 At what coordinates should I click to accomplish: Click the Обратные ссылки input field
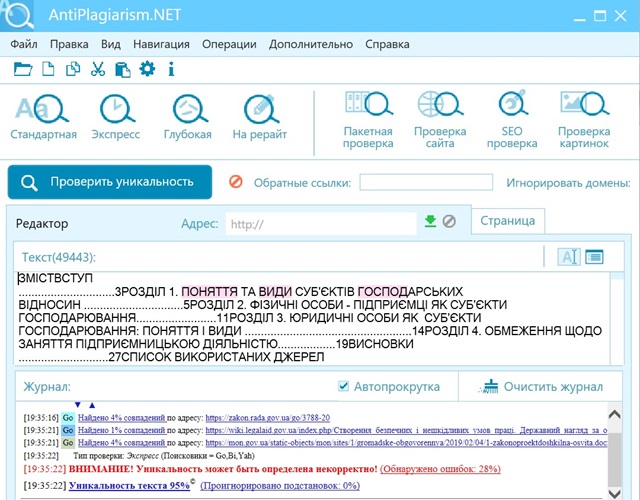click(x=426, y=182)
